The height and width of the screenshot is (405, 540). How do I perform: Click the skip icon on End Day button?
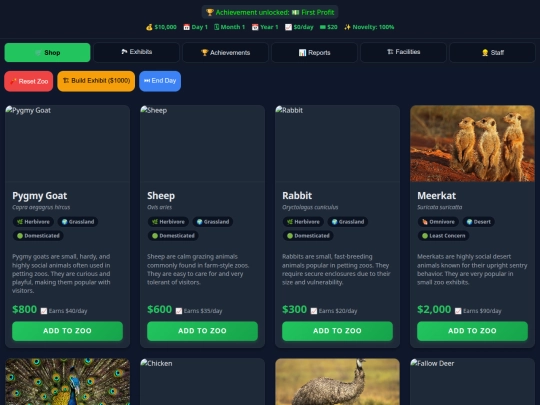[x=147, y=81]
